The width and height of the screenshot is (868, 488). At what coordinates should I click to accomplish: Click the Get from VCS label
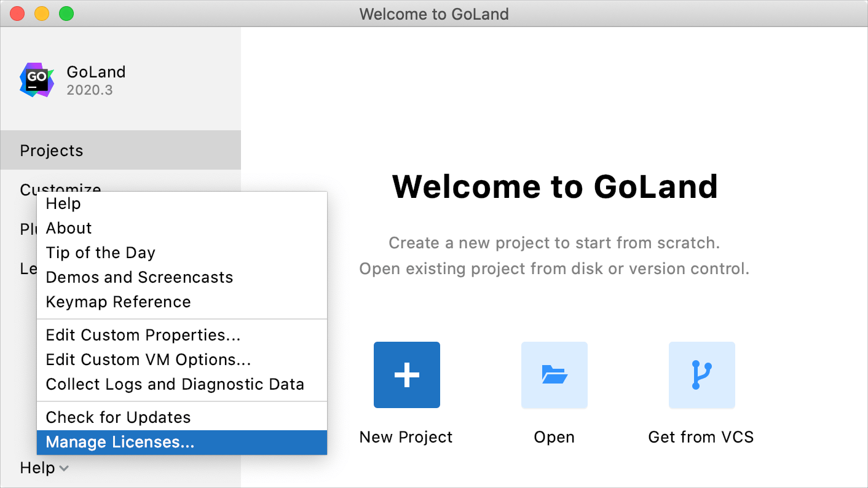701,436
